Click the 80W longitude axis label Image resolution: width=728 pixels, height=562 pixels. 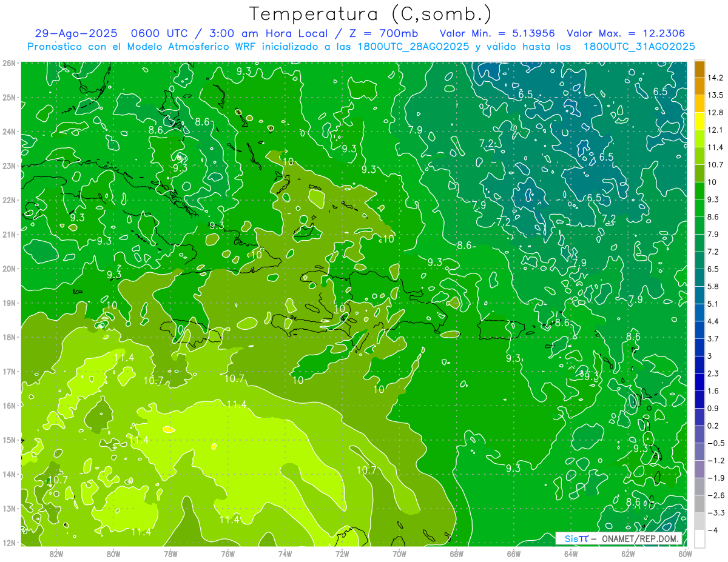113,554
